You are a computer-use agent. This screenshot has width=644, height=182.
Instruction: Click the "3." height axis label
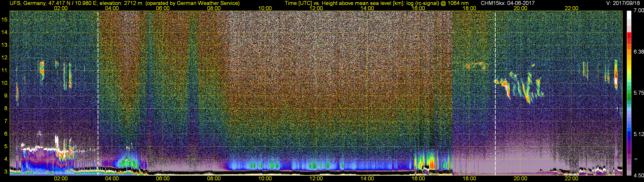[x=6, y=172]
